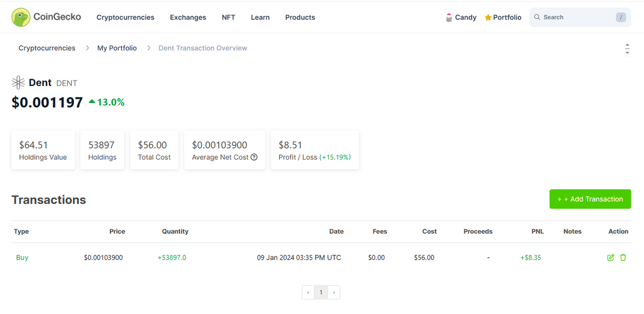Screen dimensions: 644x314
Task: Click the +$8.35 PNL value
Action: click(x=531, y=258)
